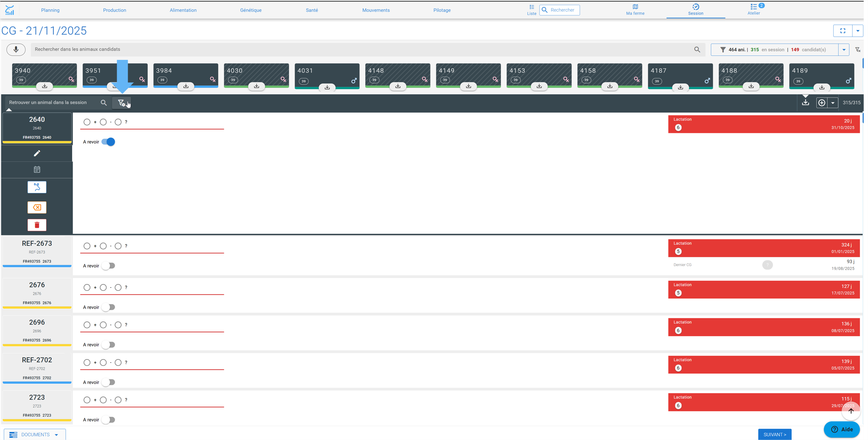The width and height of the screenshot is (868, 440).
Task: Click the top Rechercher search field
Action: (x=559, y=10)
